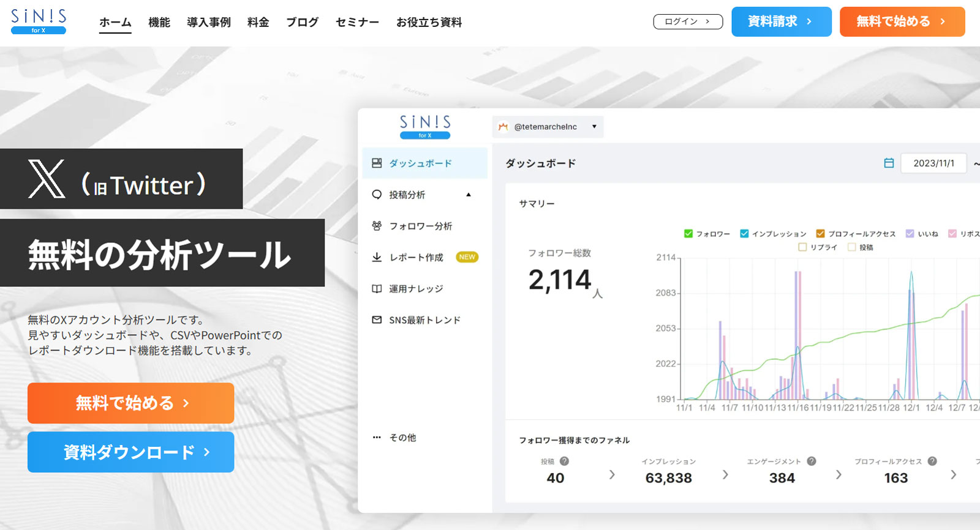Click the report download arrow icon

(377, 257)
